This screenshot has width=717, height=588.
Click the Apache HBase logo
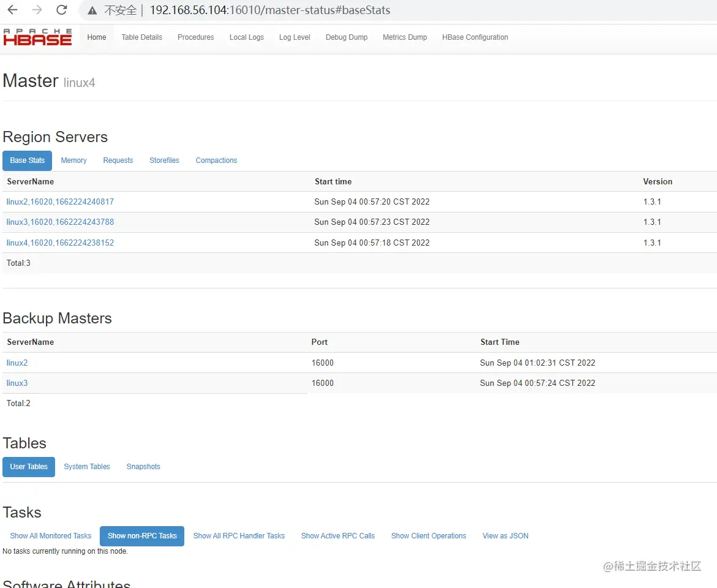pos(37,37)
